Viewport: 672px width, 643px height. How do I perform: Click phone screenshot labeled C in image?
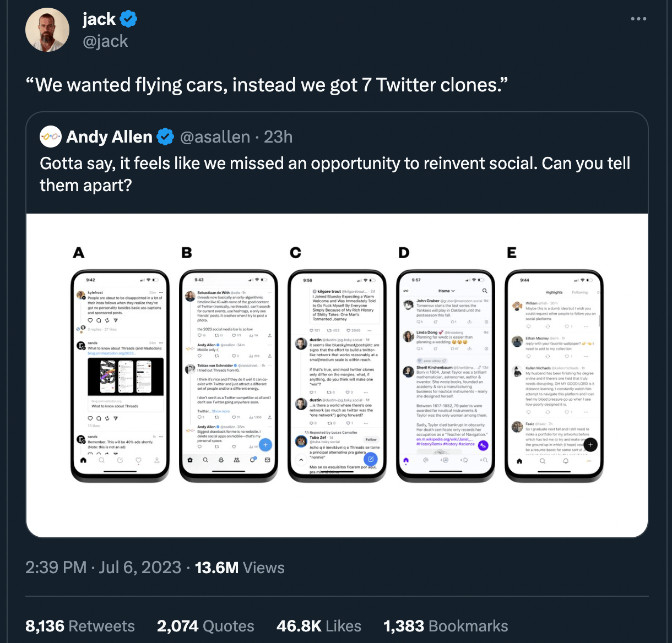point(337,375)
